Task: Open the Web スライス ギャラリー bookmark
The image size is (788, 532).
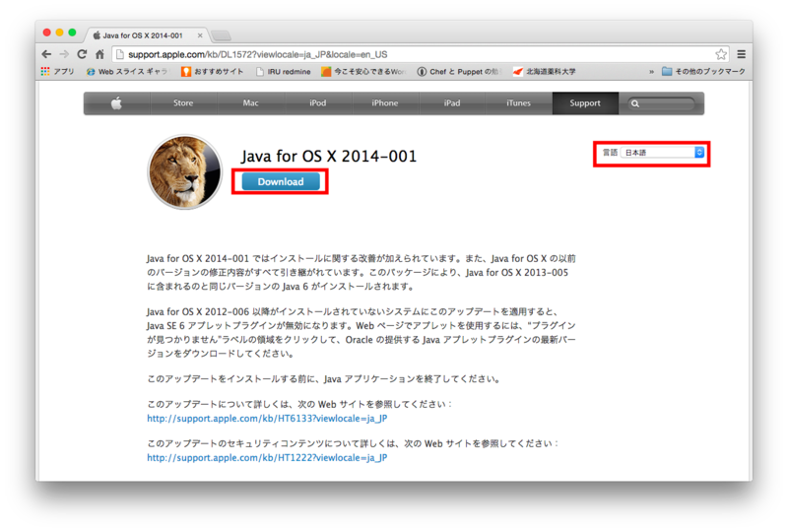Action: click(x=127, y=71)
